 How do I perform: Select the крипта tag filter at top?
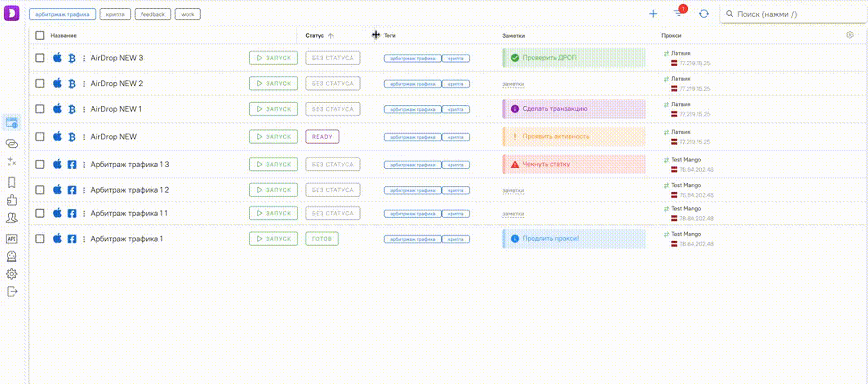click(115, 14)
